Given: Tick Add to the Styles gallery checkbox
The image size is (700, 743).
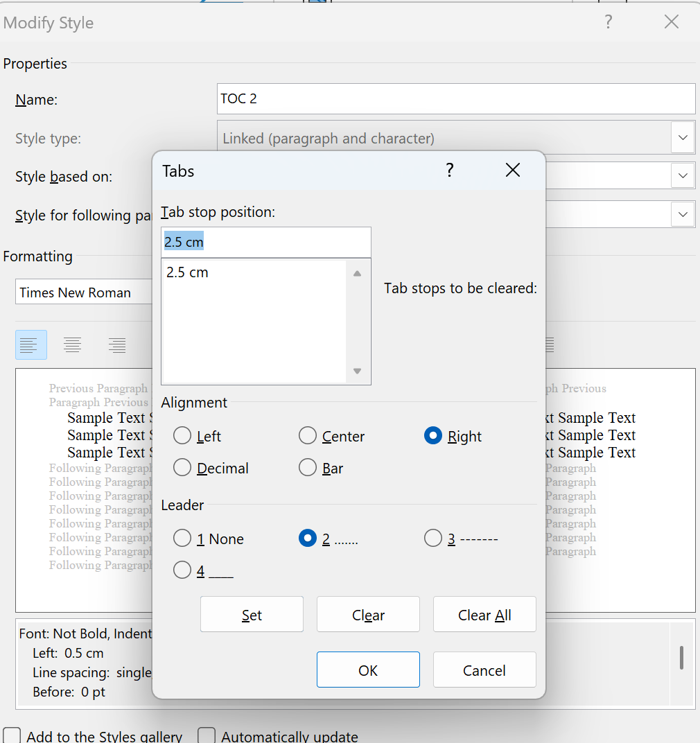Looking at the screenshot, I should coord(11,736).
